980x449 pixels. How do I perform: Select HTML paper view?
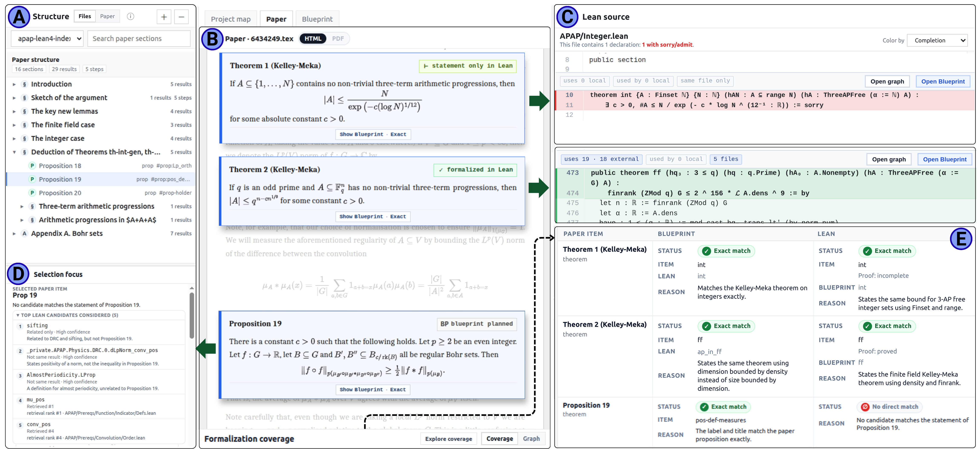coord(313,38)
